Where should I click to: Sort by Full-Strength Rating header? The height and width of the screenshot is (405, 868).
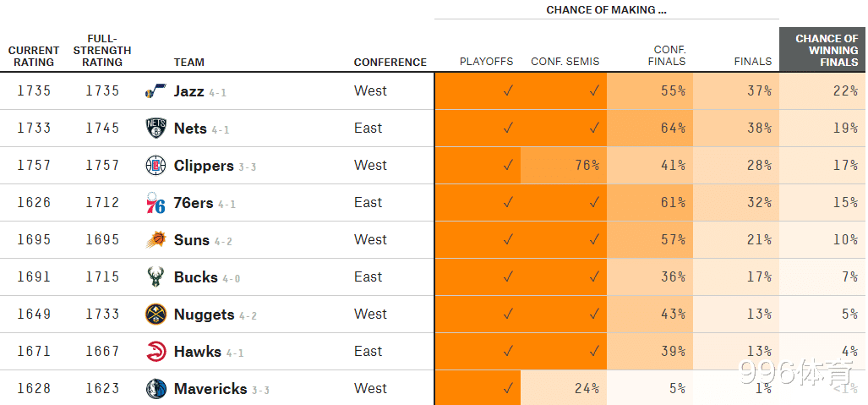102,50
